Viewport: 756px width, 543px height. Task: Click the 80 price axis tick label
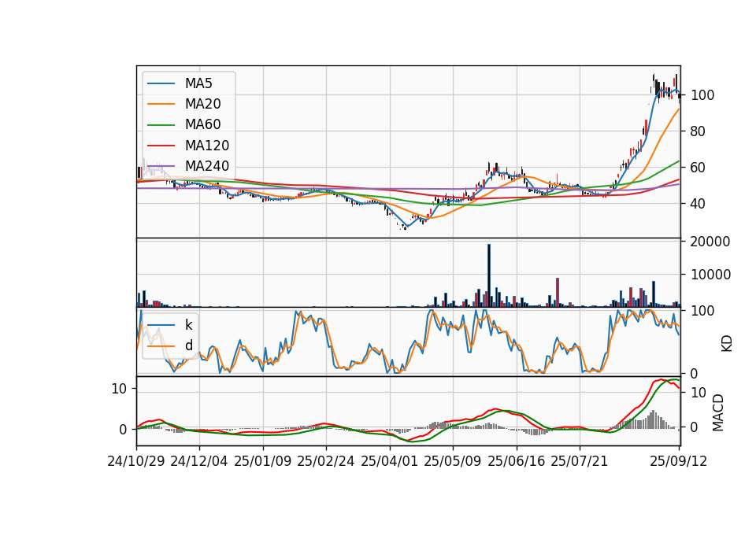[x=698, y=131]
